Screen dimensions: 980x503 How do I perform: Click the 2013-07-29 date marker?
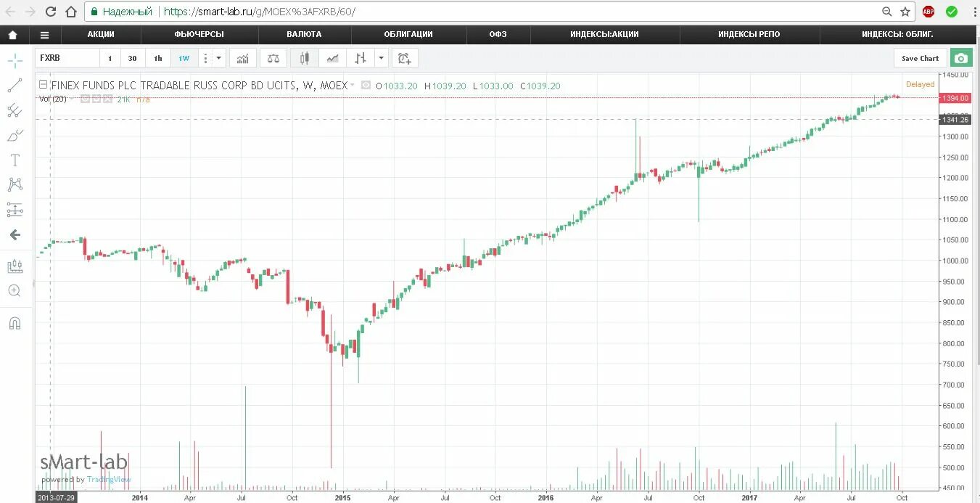57,498
